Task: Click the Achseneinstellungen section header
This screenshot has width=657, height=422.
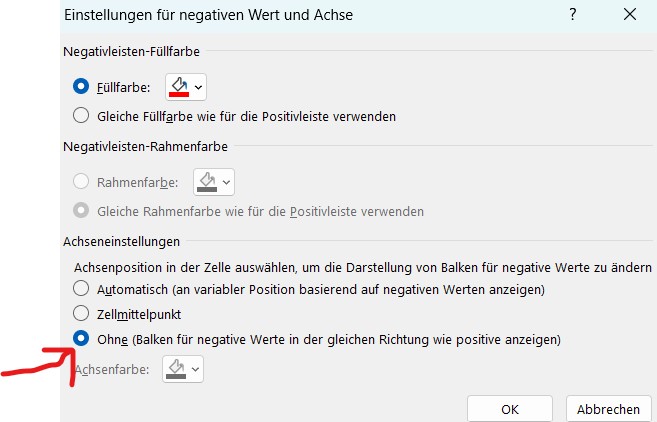Action: (x=122, y=242)
